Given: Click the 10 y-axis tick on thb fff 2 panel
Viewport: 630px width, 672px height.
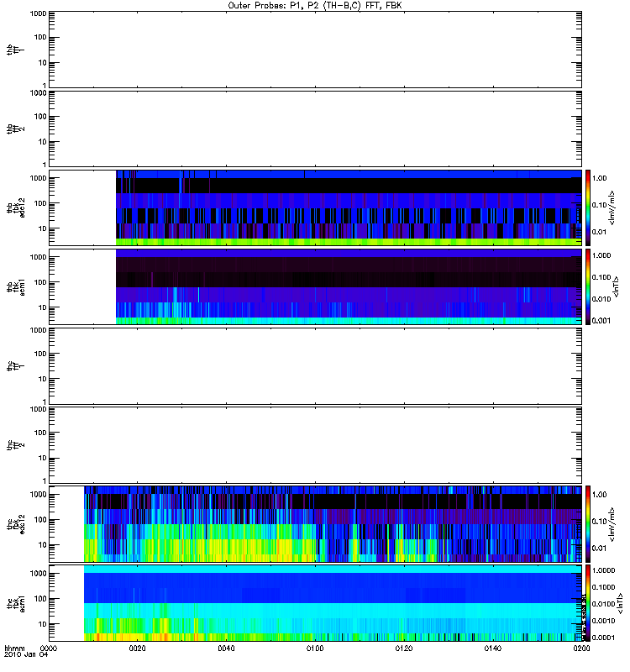Looking at the screenshot, I should pyautogui.click(x=43, y=142).
